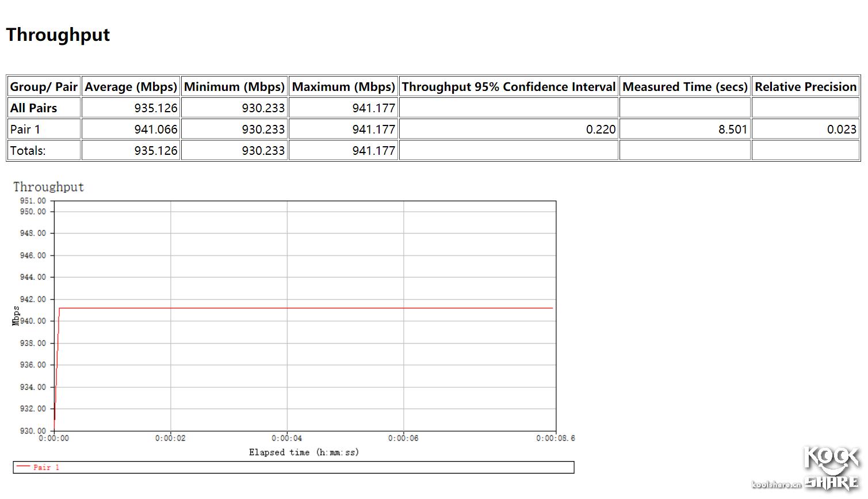Select the red Pair 1 legend line marker
The image size is (868, 499).
coord(23,467)
